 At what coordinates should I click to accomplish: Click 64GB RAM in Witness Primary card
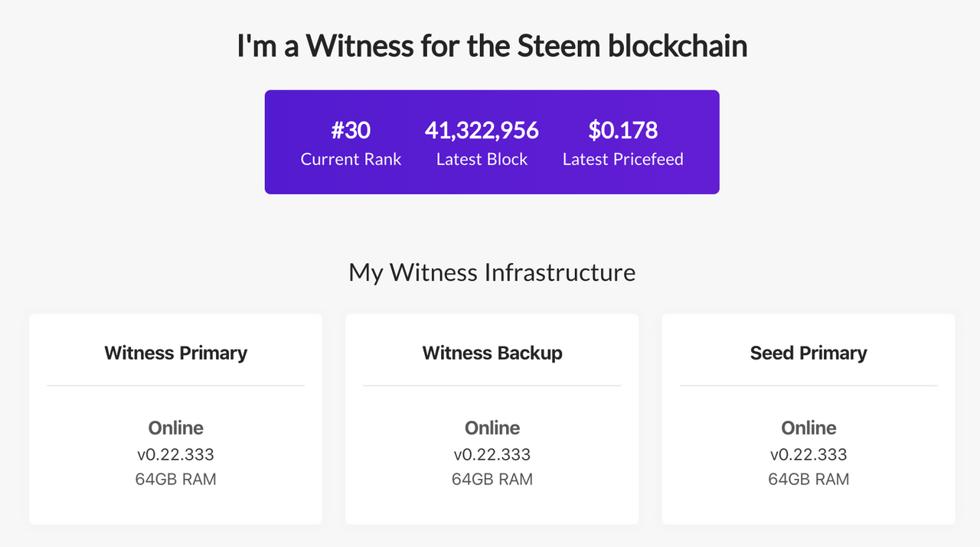[175, 480]
